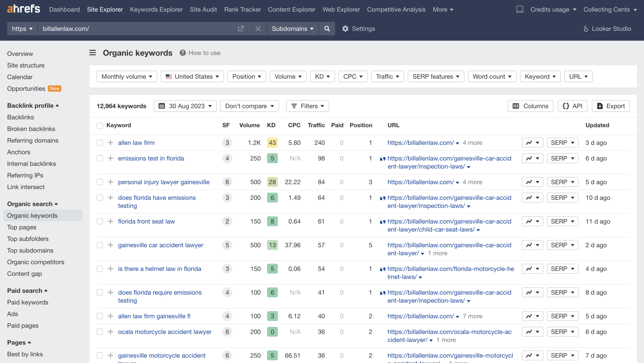Expand the 30 Aug 2023 date picker

(185, 106)
